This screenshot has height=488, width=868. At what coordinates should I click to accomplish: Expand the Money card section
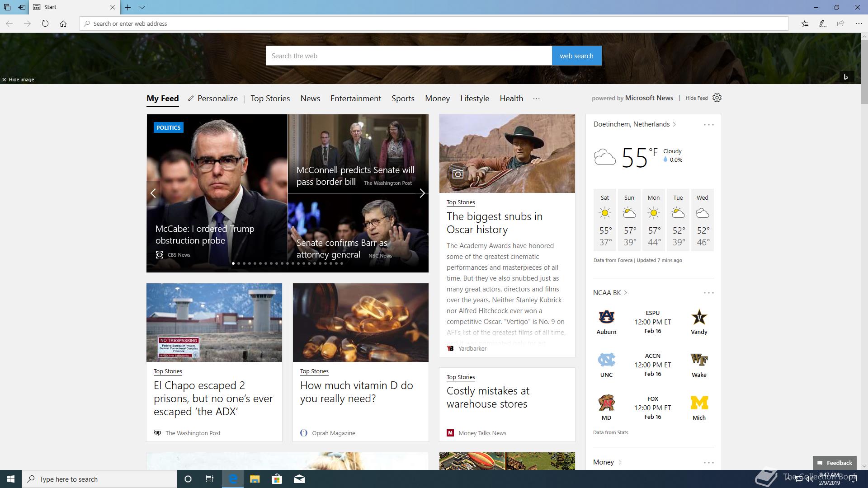[607, 462]
